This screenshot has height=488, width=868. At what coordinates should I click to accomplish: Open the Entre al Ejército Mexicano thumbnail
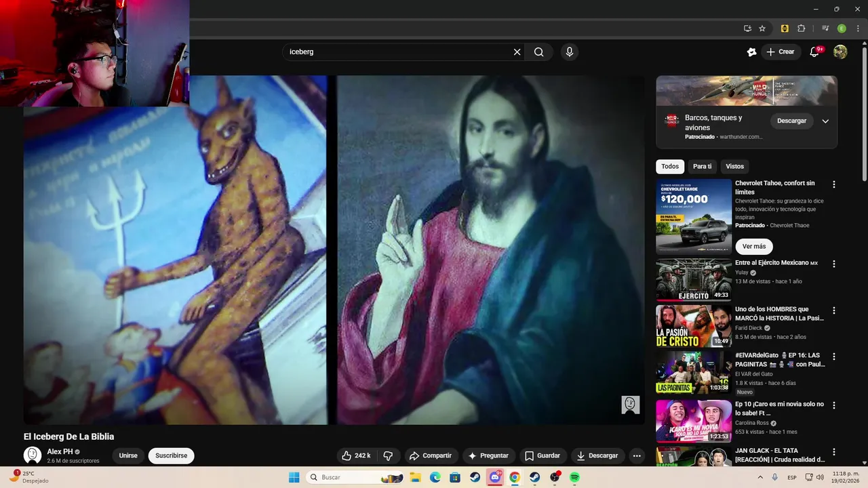coord(694,280)
